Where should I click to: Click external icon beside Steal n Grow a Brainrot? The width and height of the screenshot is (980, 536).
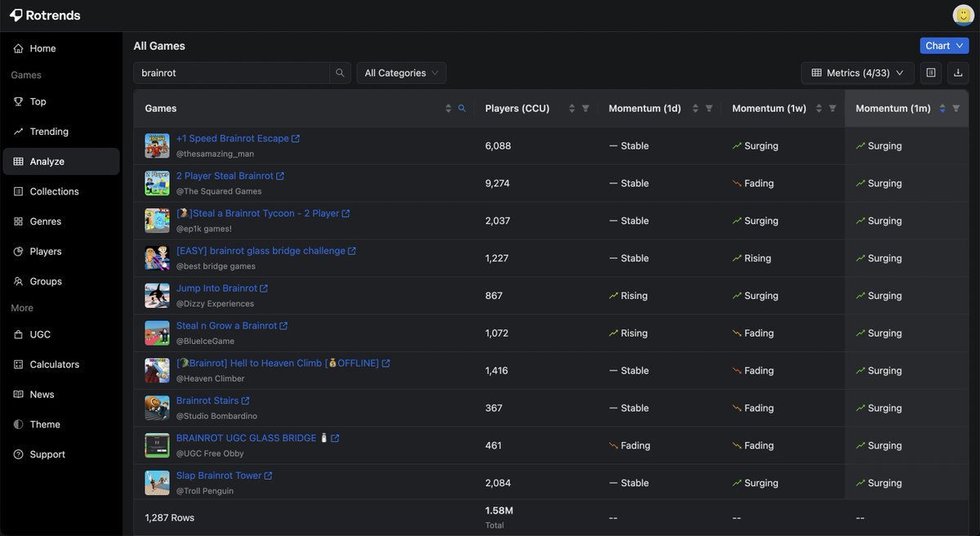coord(283,326)
